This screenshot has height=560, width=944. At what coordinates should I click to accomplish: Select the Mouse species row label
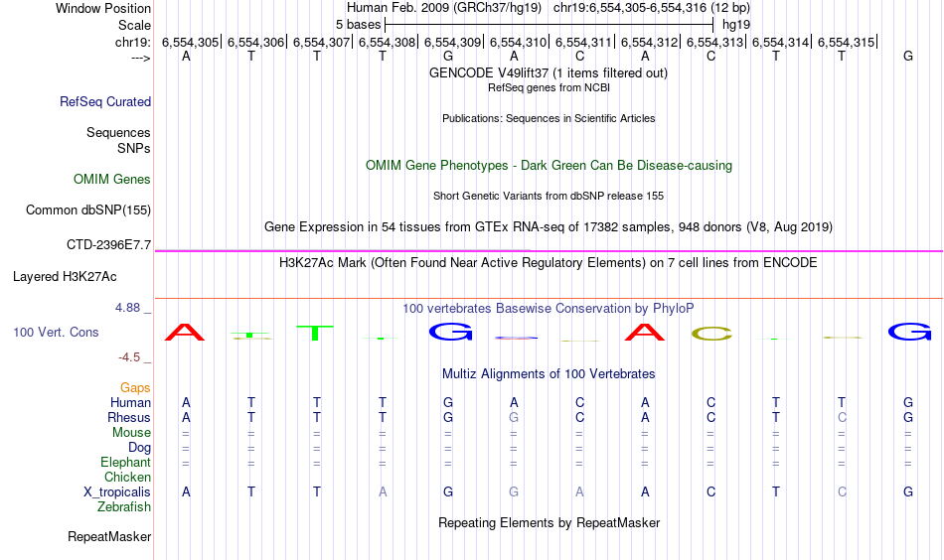tap(131, 433)
